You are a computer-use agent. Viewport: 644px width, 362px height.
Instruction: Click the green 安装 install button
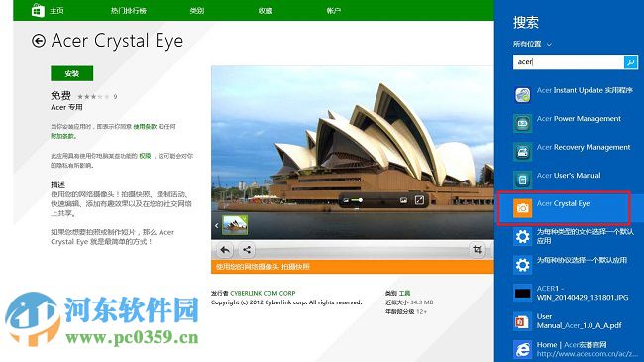coord(72,73)
